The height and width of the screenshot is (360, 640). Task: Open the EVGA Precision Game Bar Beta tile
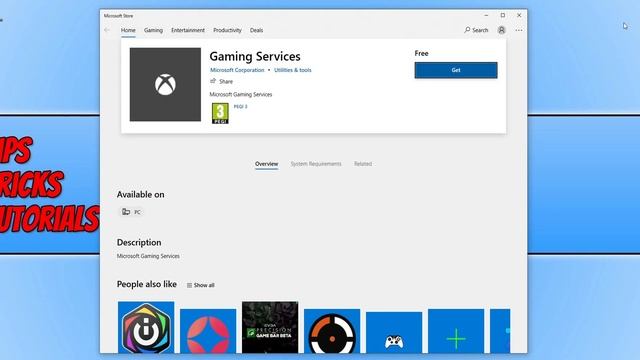point(270,327)
